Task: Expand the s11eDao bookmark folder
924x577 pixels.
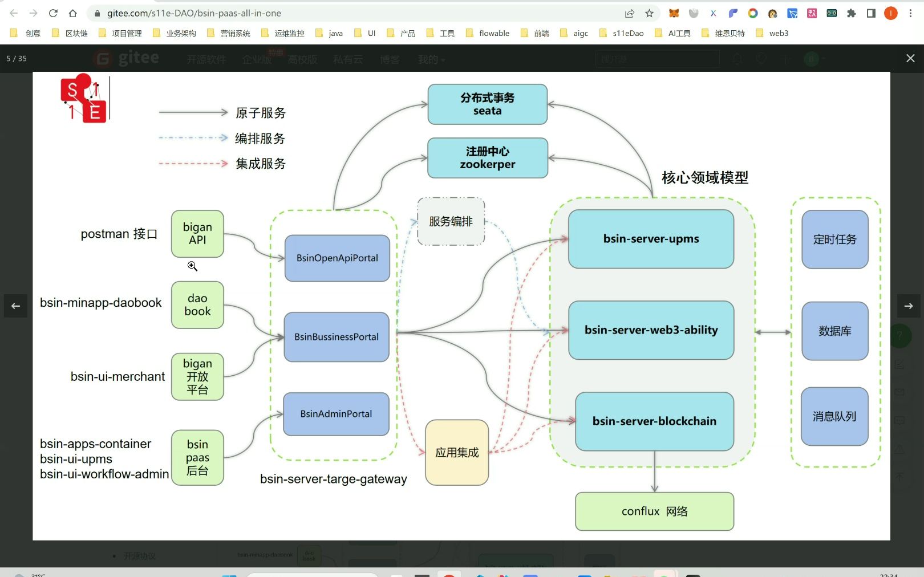Action: pos(622,33)
